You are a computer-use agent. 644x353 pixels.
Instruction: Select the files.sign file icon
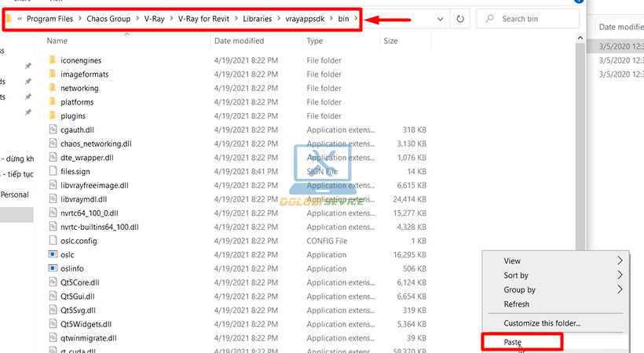pyautogui.click(x=53, y=171)
